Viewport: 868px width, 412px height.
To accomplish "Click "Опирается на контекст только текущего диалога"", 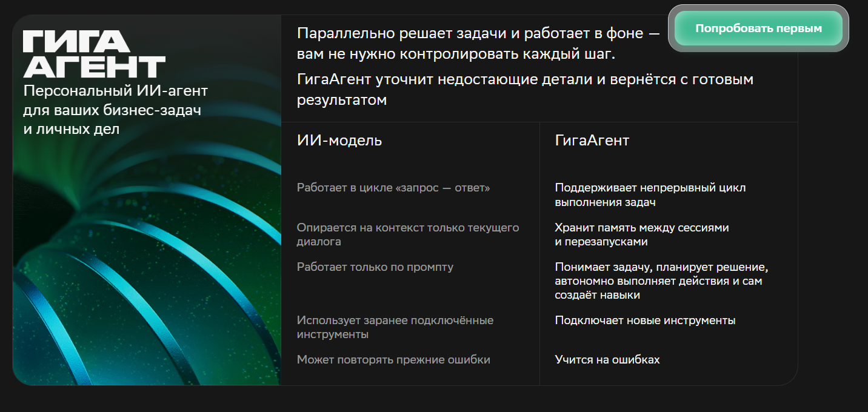I will (x=408, y=234).
